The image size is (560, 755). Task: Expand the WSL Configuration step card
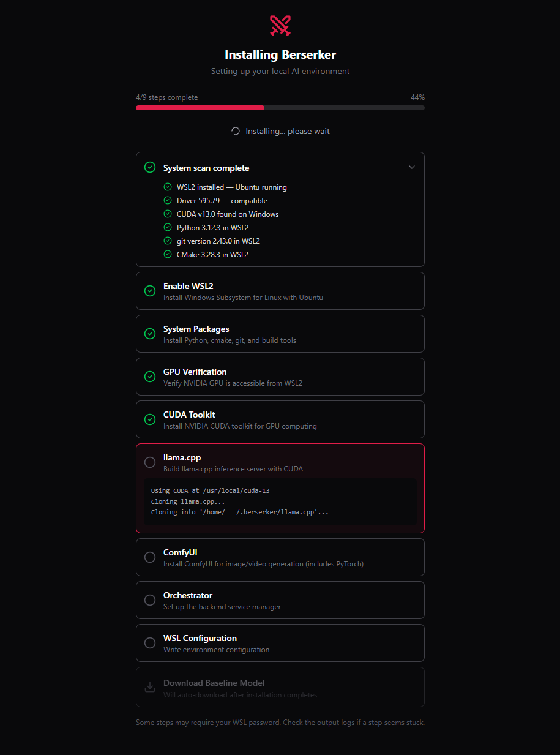(280, 643)
